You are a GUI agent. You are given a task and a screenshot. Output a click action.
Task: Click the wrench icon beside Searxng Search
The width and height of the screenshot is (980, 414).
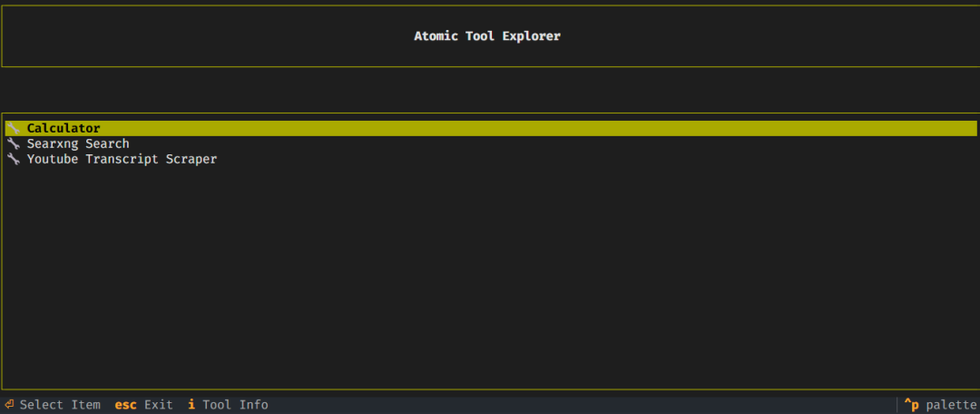point(13,143)
